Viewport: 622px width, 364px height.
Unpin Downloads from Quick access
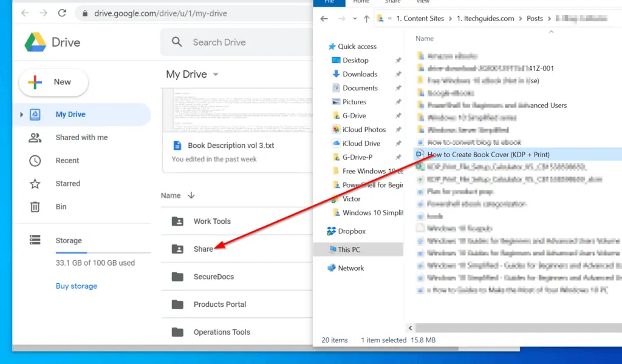tap(400, 73)
